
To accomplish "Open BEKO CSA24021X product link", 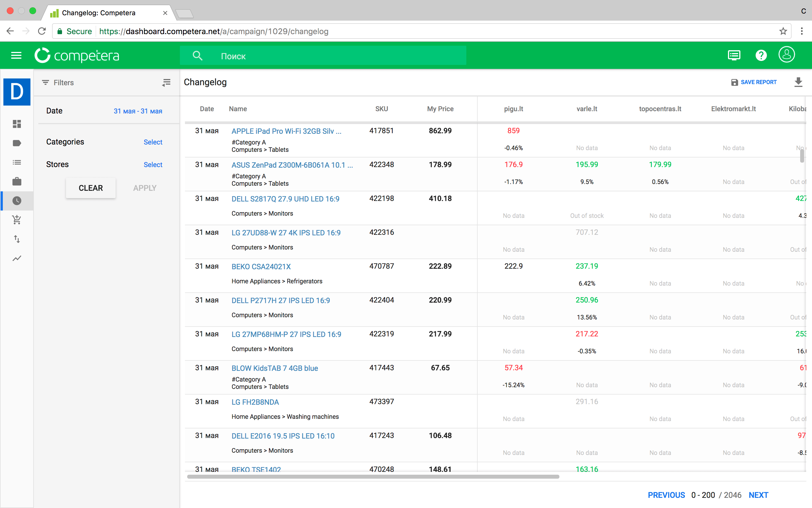I will click(x=261, y=266).
